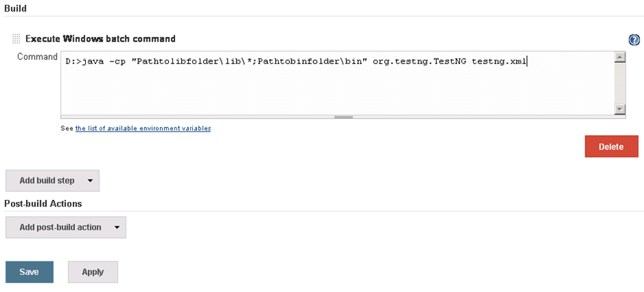Image resolution: width=644 pixels, height=292 pixels.
Task: Save the job configuration
Action: coord(29,272)
